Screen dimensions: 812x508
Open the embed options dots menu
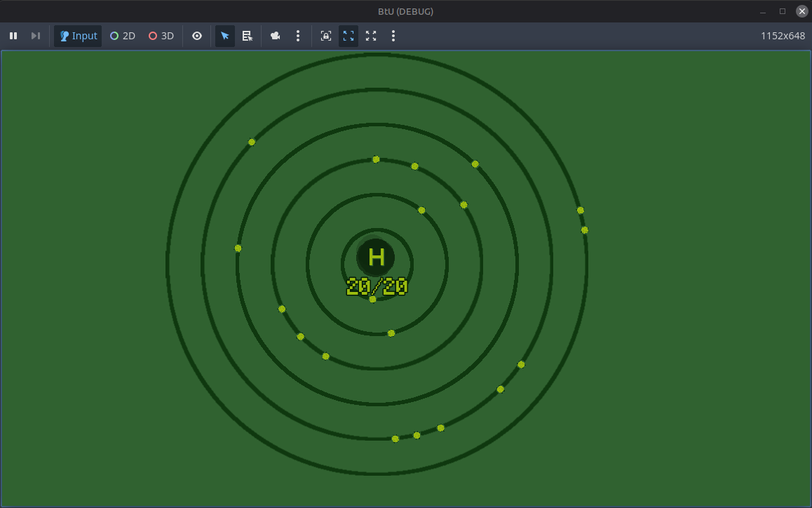click(393, 36)
